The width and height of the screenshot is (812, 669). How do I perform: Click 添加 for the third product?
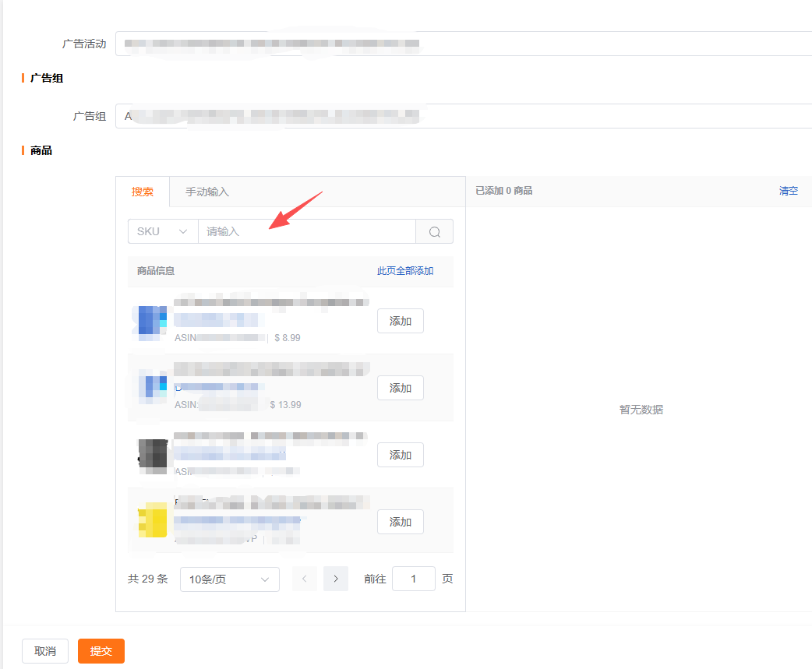pos(401,455)
